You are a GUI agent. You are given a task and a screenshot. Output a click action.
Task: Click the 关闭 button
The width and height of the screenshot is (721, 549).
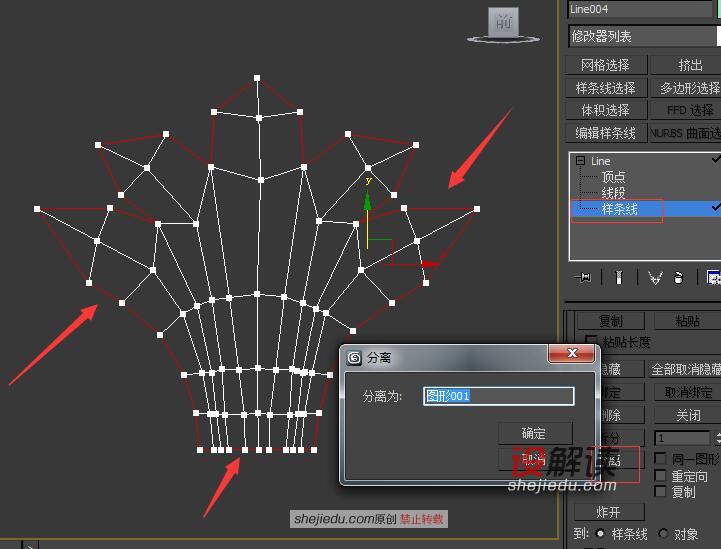click(x=688, y=415)
